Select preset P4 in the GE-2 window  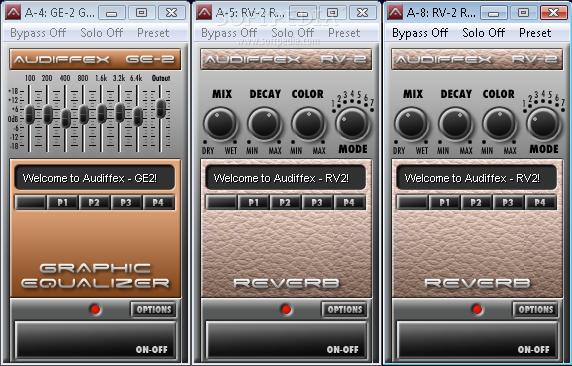(158, 203)
